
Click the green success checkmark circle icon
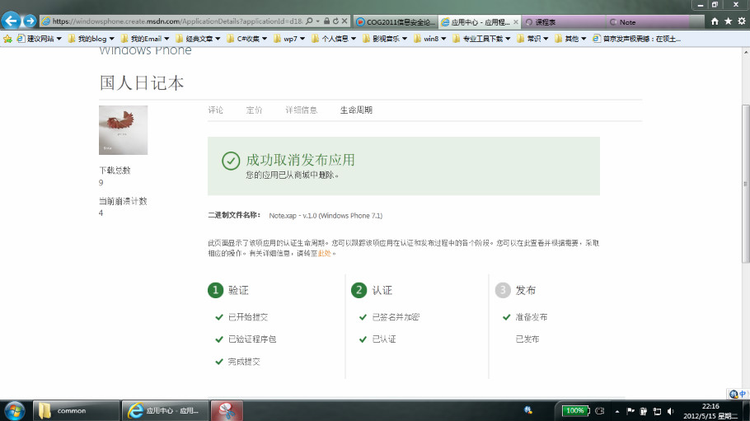[x=231, y=161]
